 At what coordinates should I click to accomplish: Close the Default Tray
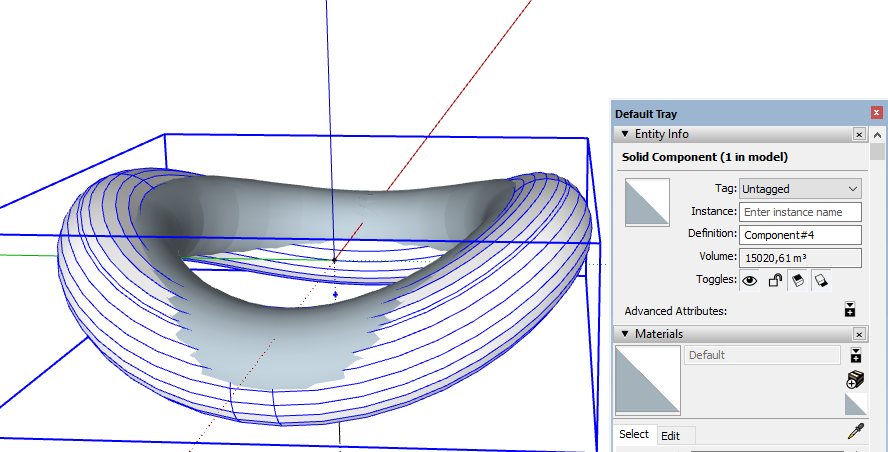click(x=876, y=112)
